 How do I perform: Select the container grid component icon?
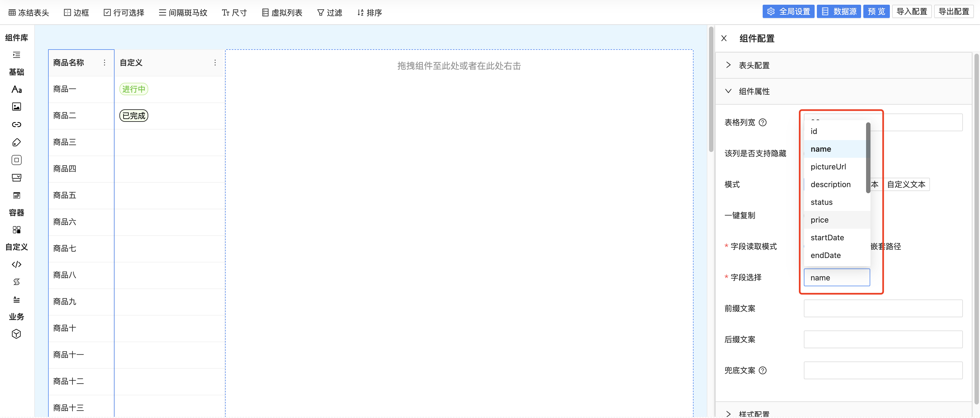pyautogui.click(x=16, y=230)
